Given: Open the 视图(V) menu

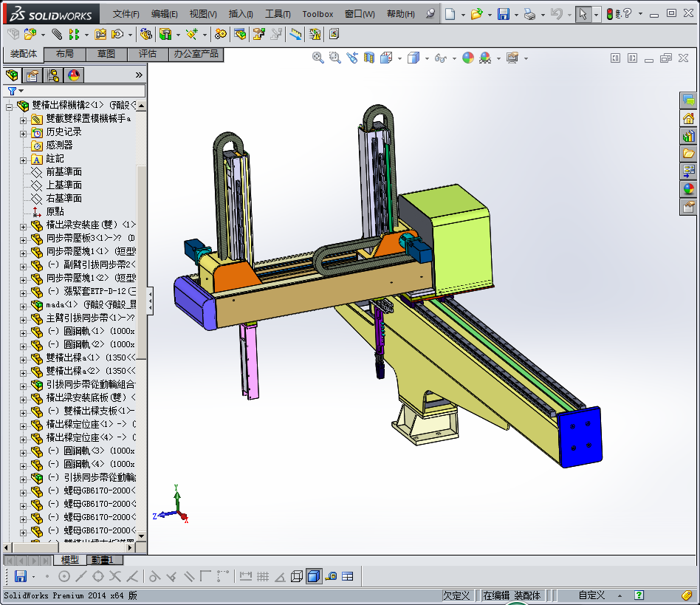Looking at the screenshot, I should click(203, 14).
